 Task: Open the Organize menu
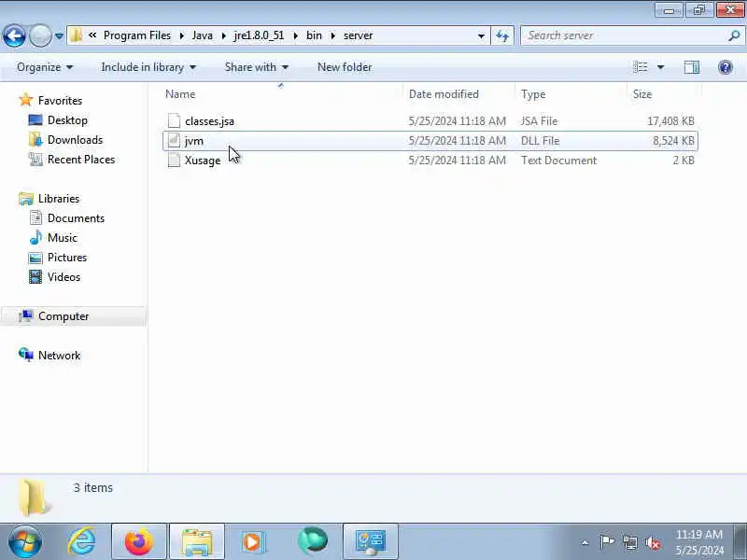tap(45, 67)
